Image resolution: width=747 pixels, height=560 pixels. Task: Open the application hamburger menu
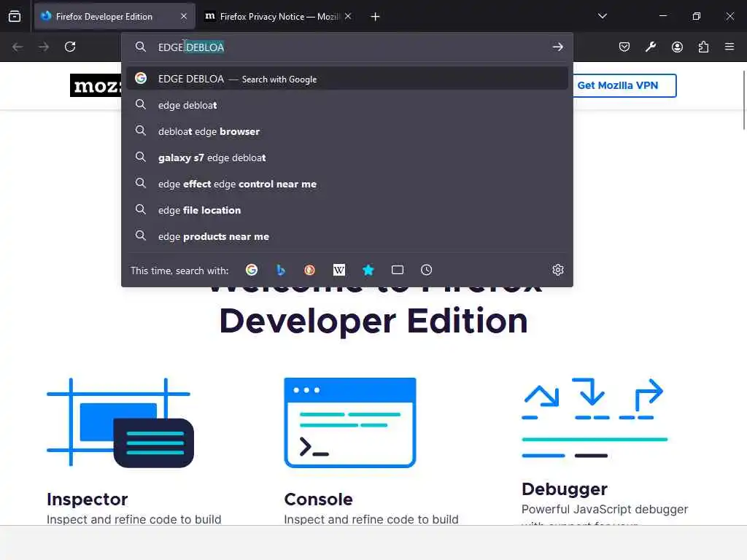tap(729, 47)
